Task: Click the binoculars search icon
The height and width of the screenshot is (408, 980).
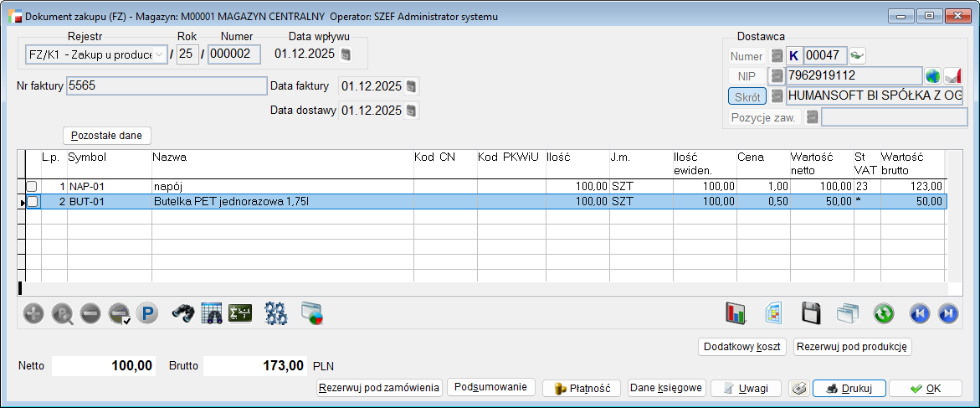Action: 183,314
